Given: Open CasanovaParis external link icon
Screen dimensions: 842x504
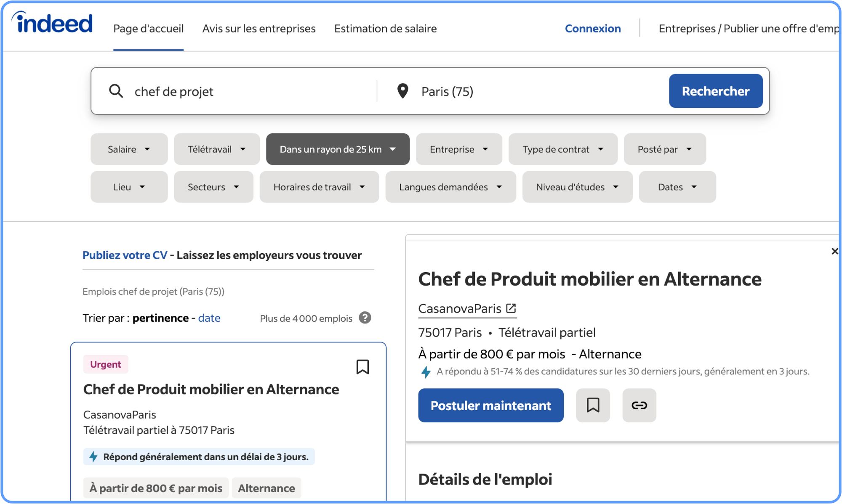Looking at the screenshot, I should pos(511,308).
